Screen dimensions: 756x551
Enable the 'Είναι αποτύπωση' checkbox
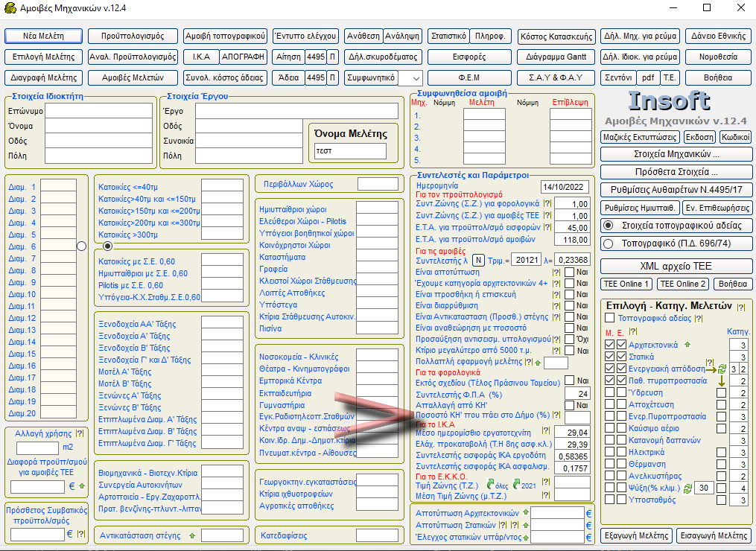tap(570, 273)
